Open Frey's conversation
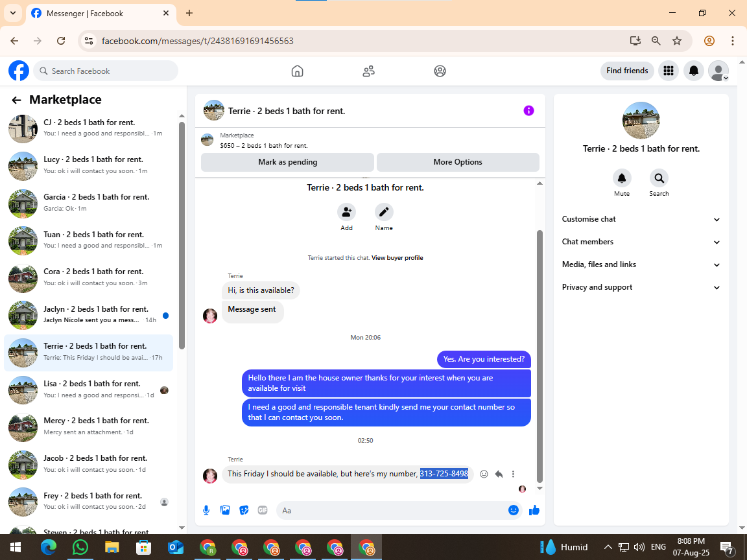The image size is (747, 560). coord(89,502)
